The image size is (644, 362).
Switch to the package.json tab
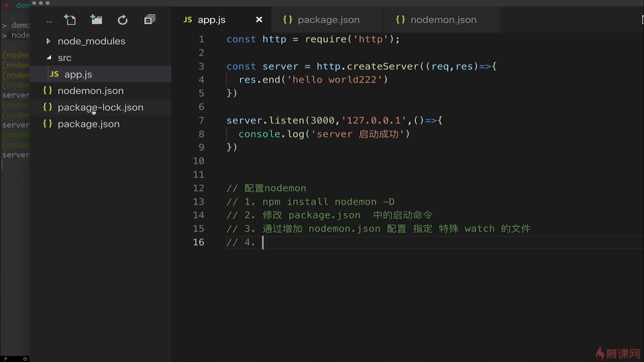(328, 20)
